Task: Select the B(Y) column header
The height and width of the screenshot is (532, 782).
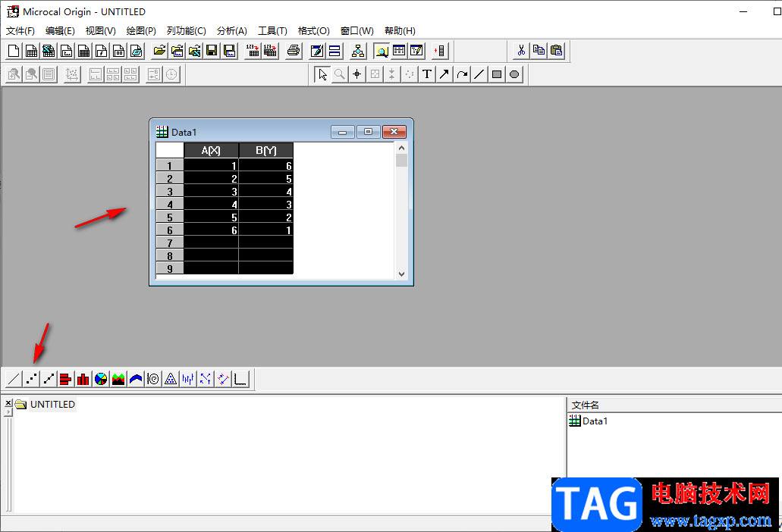Action: coord(265,151)
